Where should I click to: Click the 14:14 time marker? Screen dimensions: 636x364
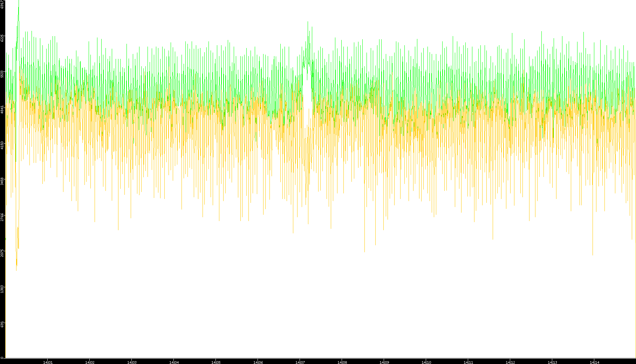(x=594, y=362)
